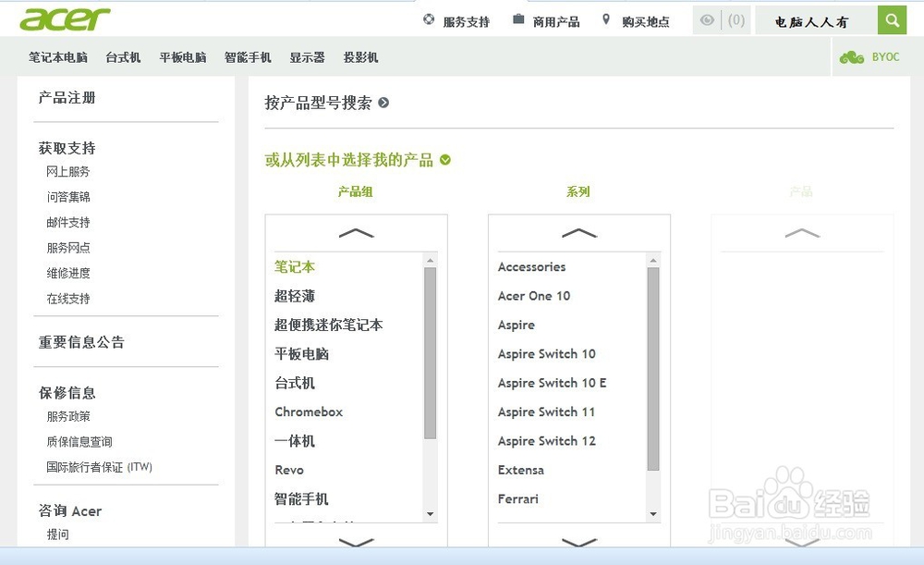Collapse 或从列表中选择我的产品 chevron icon
924x565 pixels.
pyautogui.click(x=445, y=160)
